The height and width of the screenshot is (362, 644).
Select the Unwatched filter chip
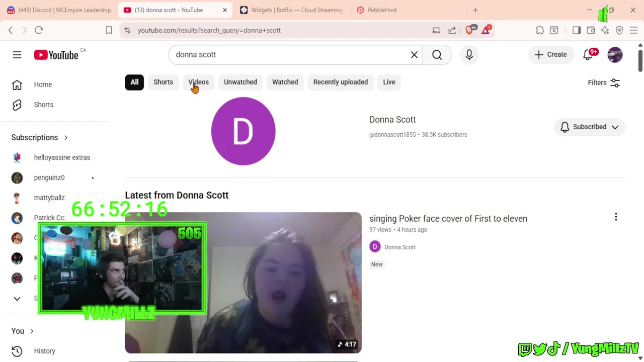(x=240, y=82)
